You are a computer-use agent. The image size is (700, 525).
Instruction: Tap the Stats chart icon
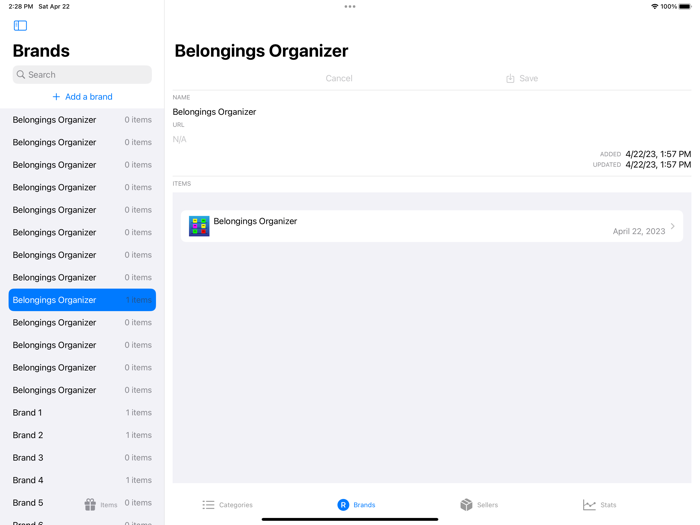click(x=589, y=504)
